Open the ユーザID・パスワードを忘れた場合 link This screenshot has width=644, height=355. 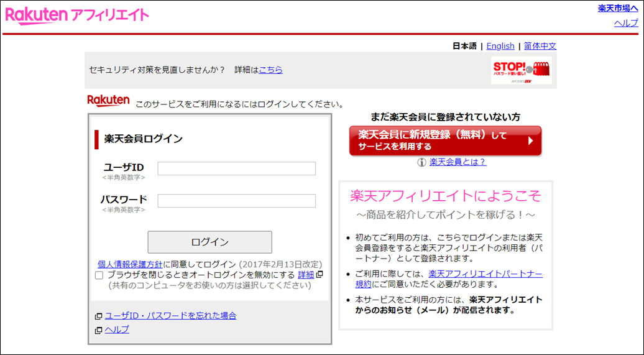tap(171, 316)
